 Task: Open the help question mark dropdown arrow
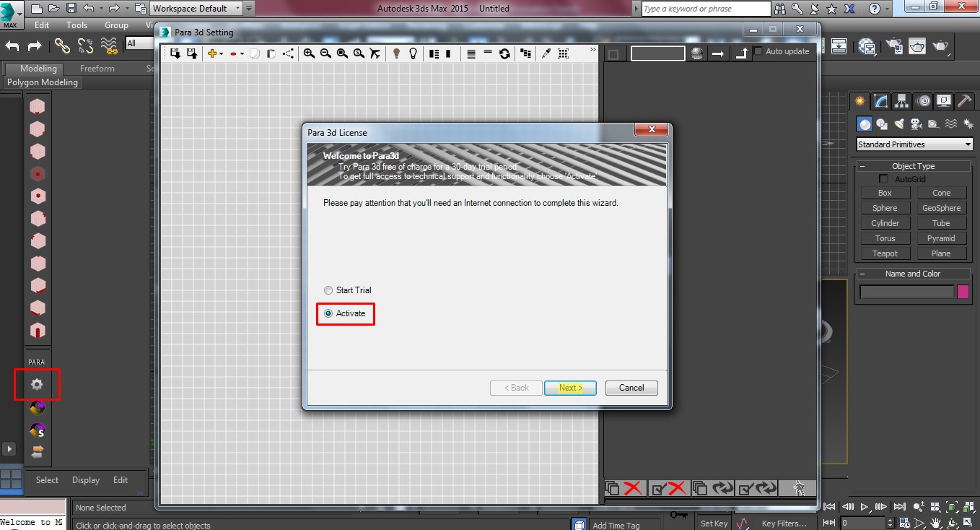point(888,9)
